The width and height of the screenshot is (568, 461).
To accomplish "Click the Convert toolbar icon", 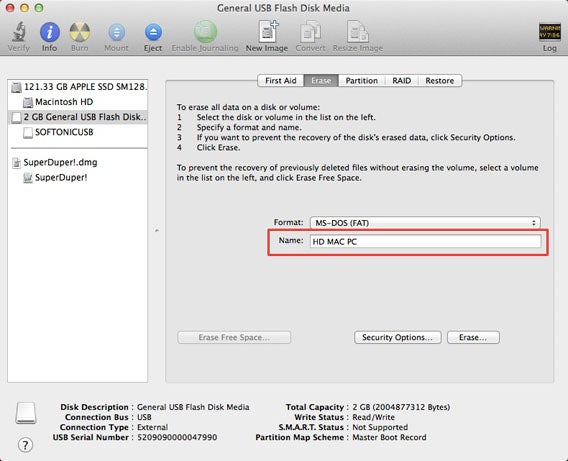I will pos(310,32).
